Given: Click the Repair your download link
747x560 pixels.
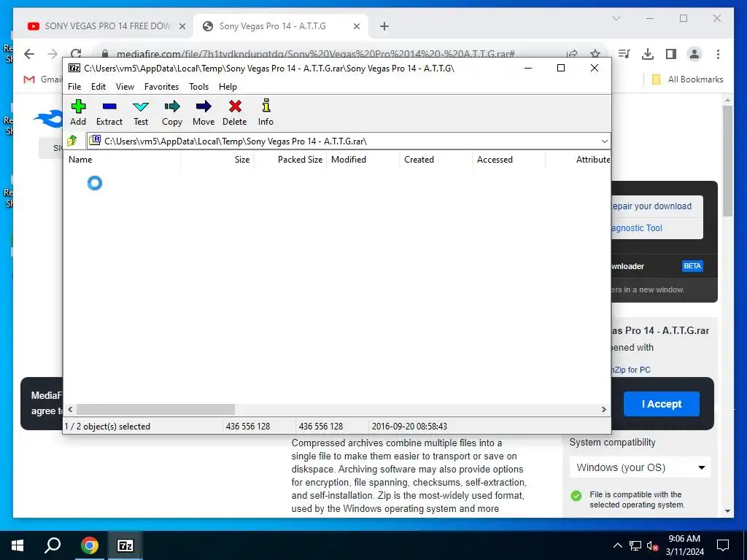Looking at the screenshot, I should [651, 206].
